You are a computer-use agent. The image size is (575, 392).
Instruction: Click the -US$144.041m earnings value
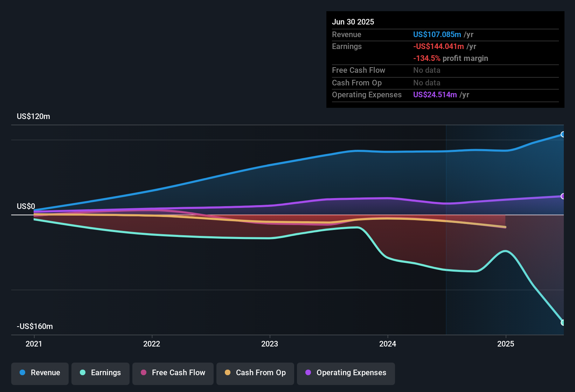438,47
